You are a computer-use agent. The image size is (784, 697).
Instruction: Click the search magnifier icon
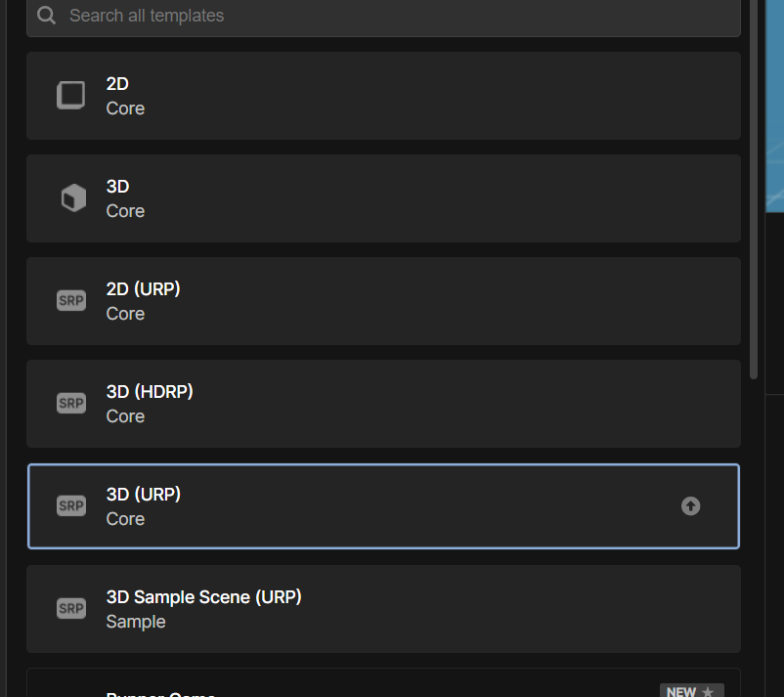[46, 16]
